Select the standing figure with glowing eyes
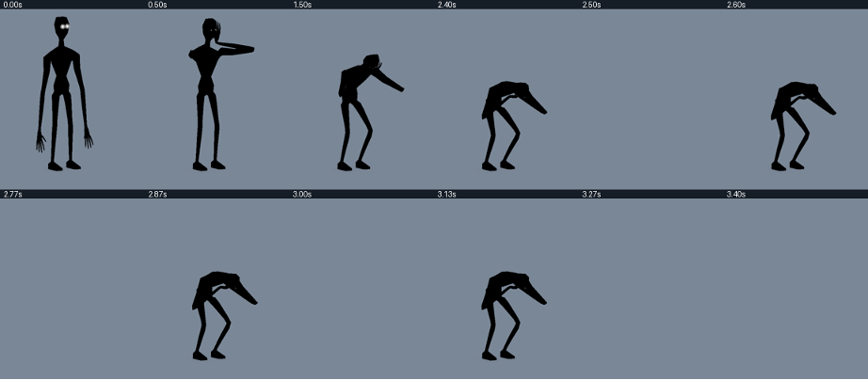Image resolution: width=868 pixels, height=380 pixels. (x=64, y=93)
